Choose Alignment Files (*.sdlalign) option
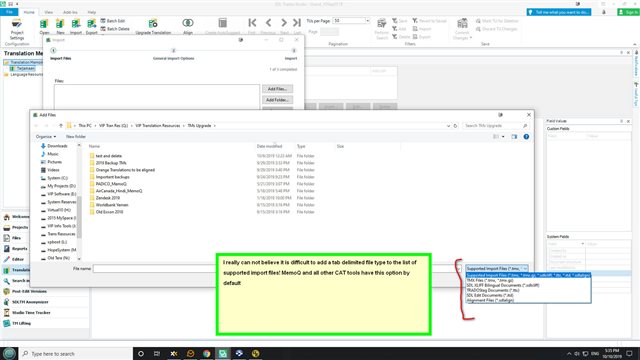 (490, 300)
